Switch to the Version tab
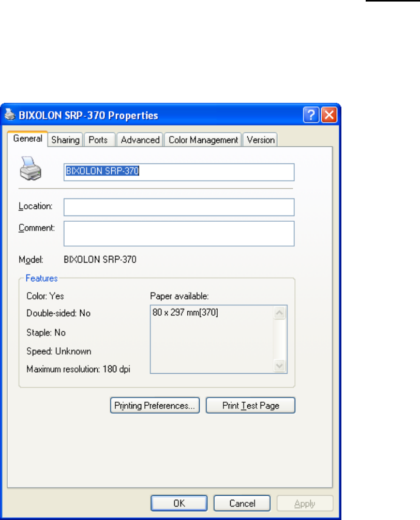Screen dimensions: 420x520 tap(260, 140)
